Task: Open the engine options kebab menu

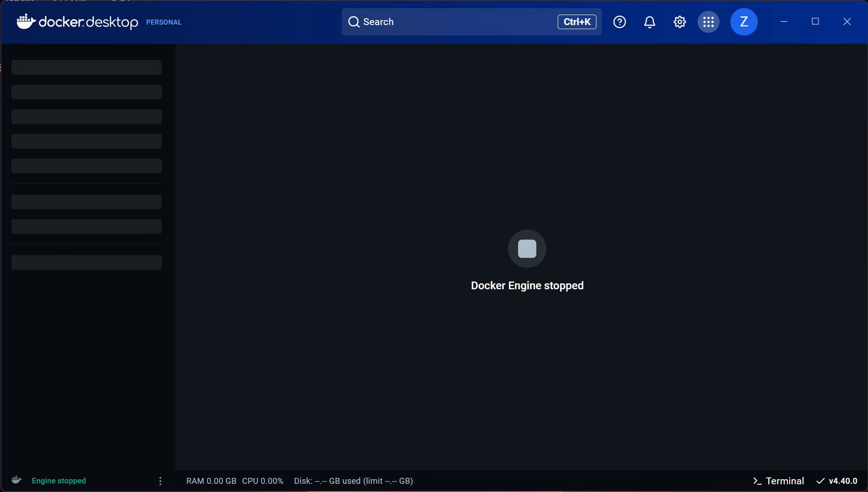Action: [160, 481]
